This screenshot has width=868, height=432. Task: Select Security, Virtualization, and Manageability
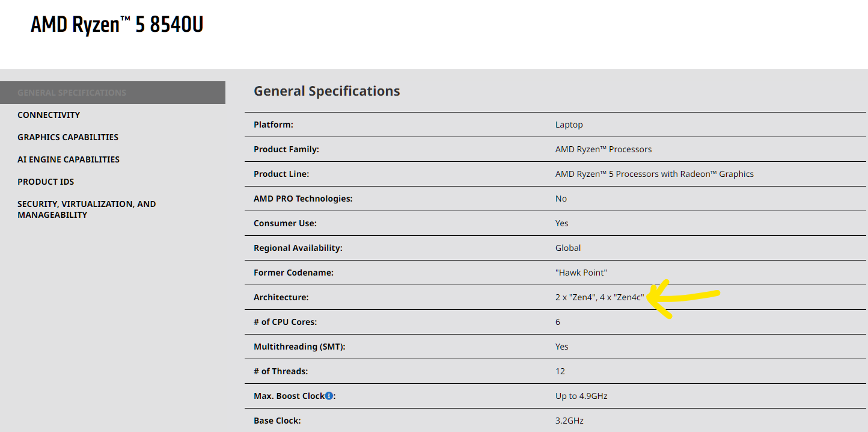(x=87, y=209)
